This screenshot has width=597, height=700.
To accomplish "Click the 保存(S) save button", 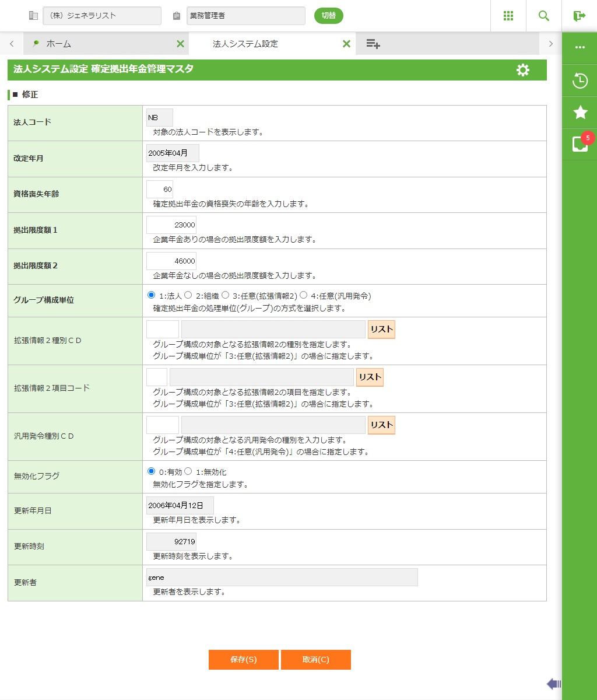I will pyautogui.click(x=243, y=660).
